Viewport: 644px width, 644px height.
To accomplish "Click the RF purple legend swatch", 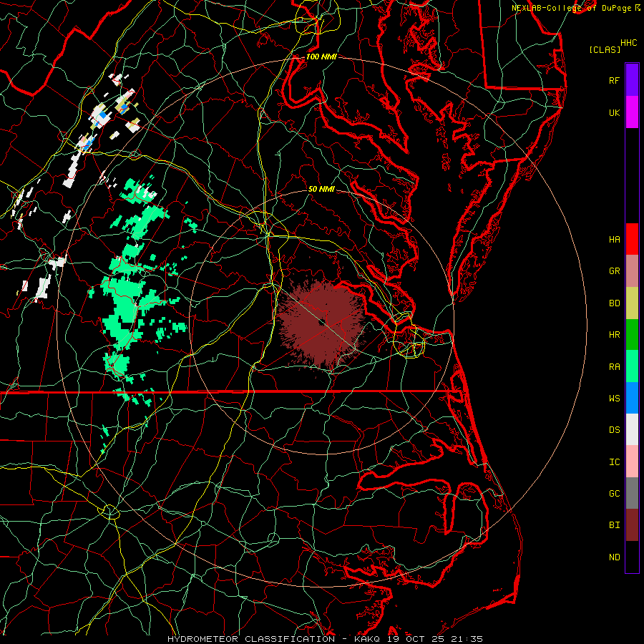I will click(632, 80).
